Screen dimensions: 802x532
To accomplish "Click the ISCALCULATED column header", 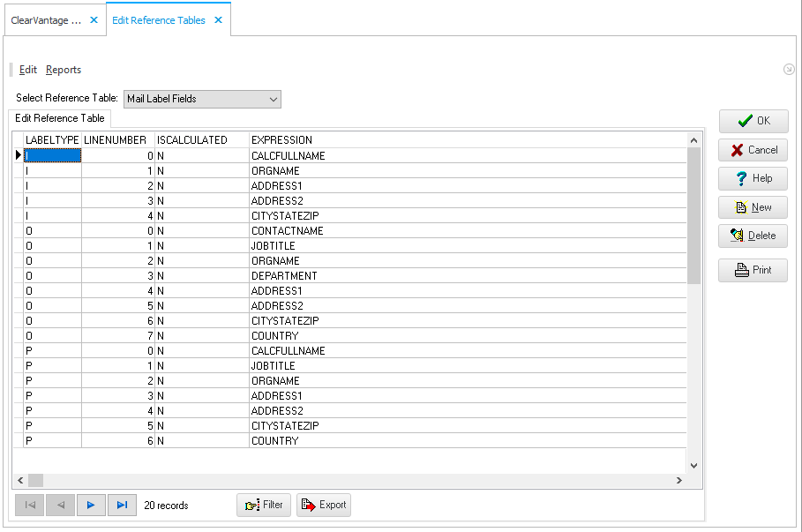I will 202,140.
